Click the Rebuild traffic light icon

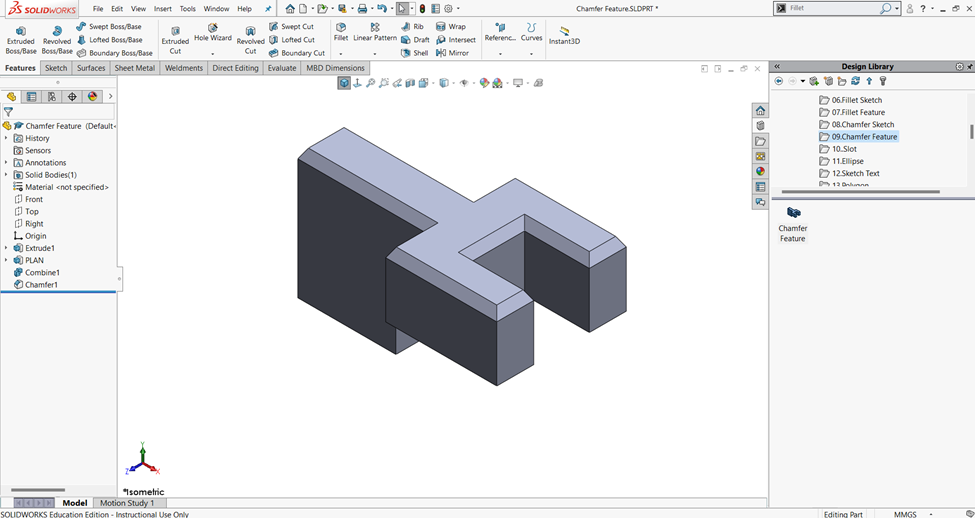click(x=422, y=9)
